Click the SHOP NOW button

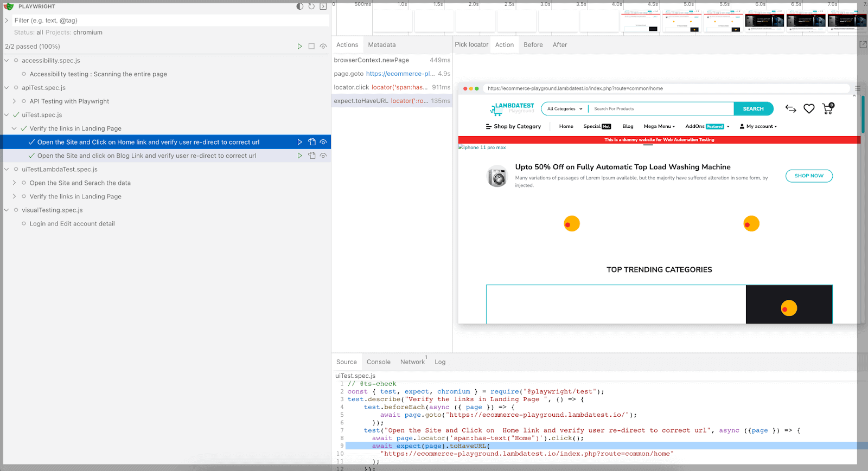point(809,176)
